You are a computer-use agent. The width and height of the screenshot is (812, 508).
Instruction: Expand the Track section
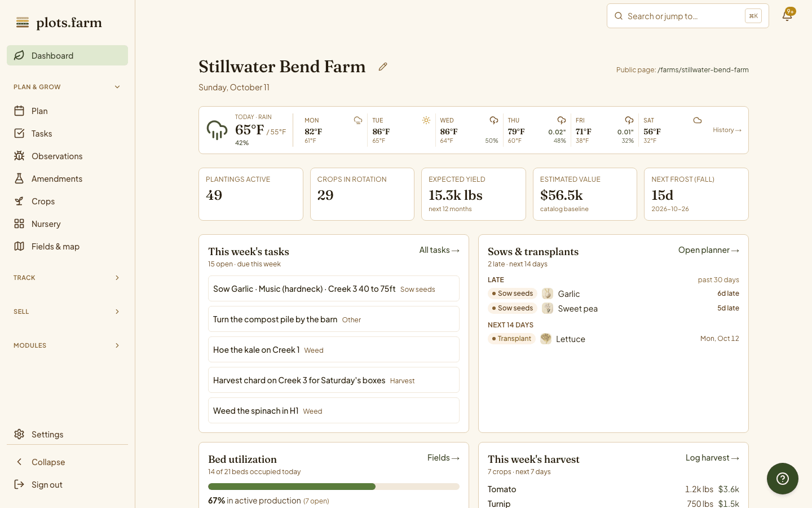coord(67,278)
